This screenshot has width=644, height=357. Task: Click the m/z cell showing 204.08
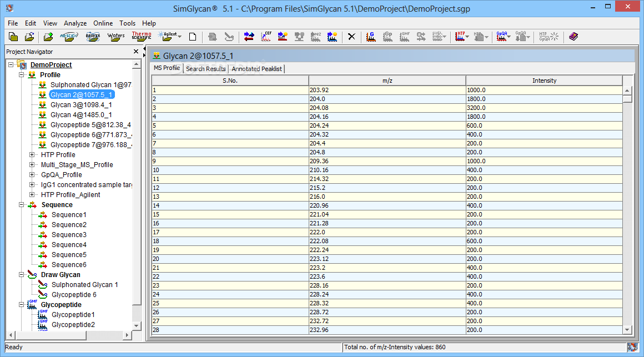tap(387, 108)
